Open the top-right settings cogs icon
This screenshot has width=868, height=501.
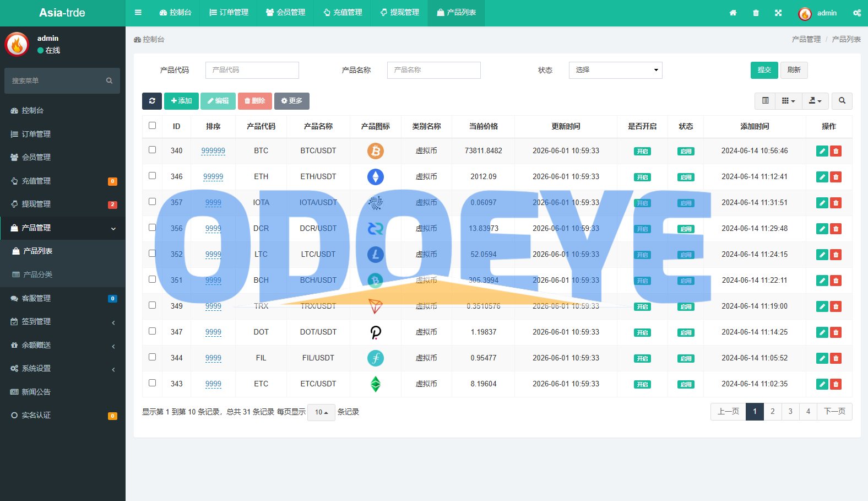pyautogui.click(x=857, y=13)
